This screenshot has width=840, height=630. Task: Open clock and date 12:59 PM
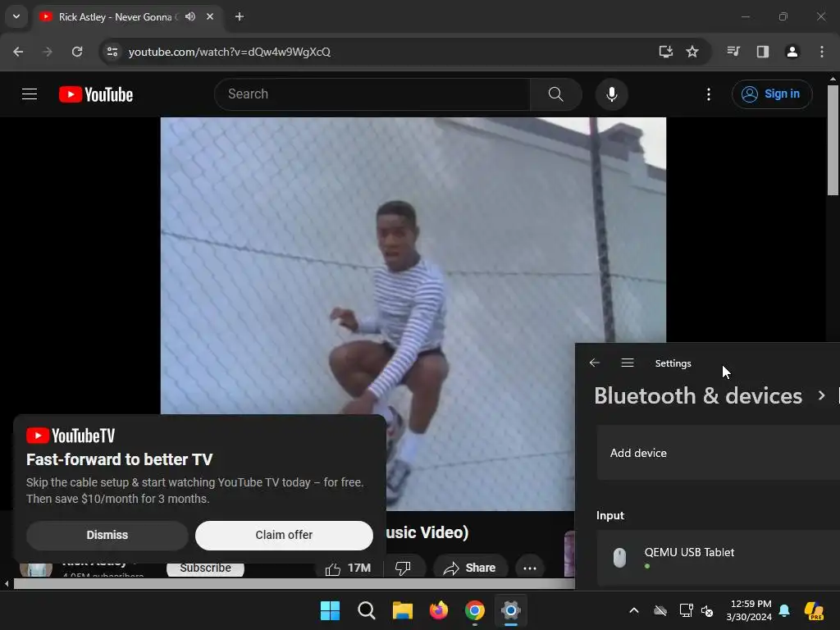coord(749,610)
